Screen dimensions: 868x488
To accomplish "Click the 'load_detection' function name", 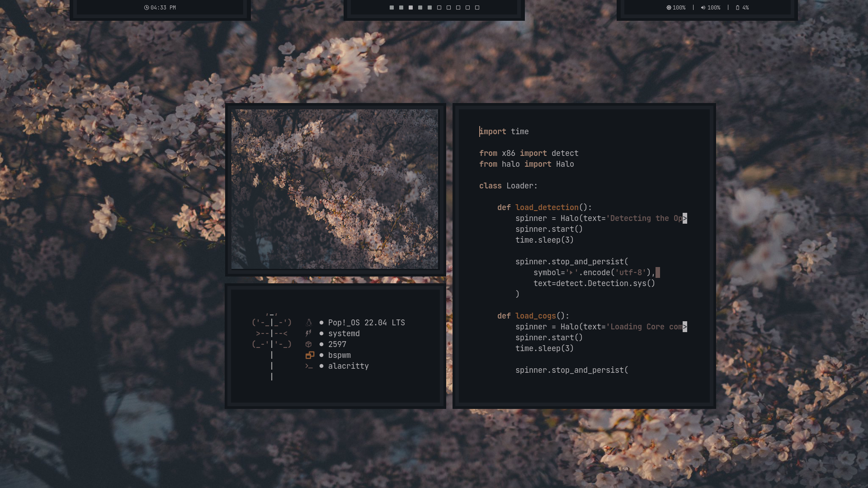I will tap(547, 207).
